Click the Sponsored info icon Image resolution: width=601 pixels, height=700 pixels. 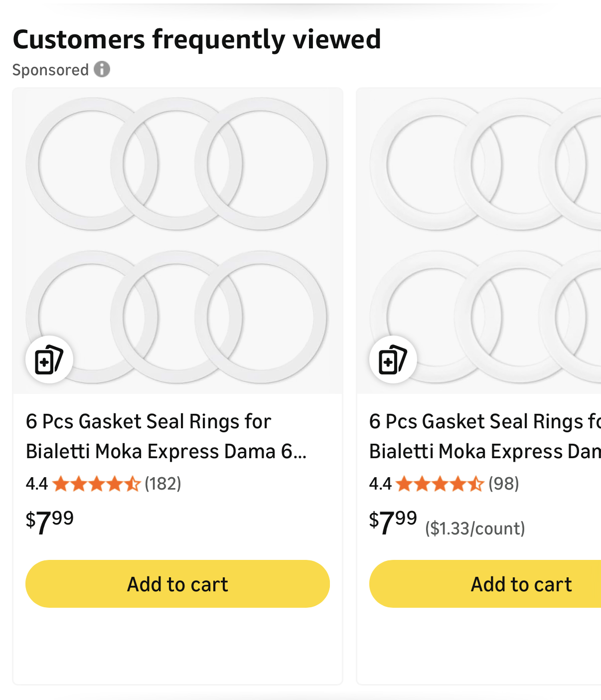102,69
